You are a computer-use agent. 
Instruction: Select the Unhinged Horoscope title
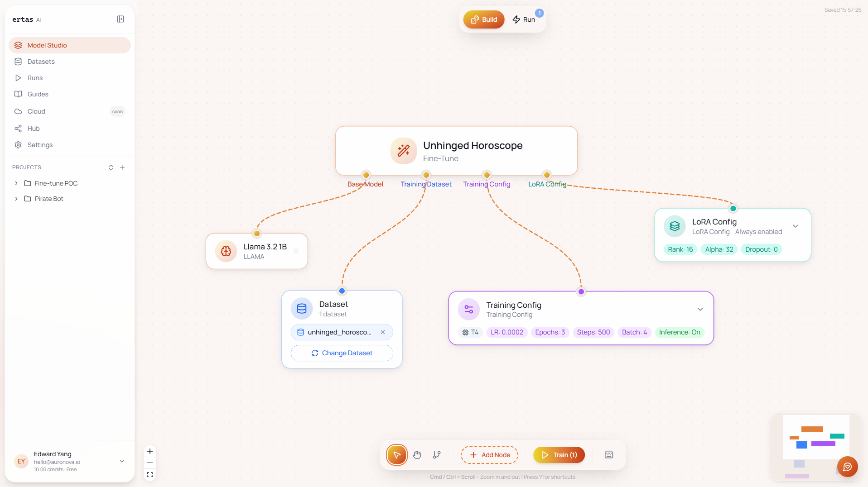pyautogui.click(x=473, y=145)
